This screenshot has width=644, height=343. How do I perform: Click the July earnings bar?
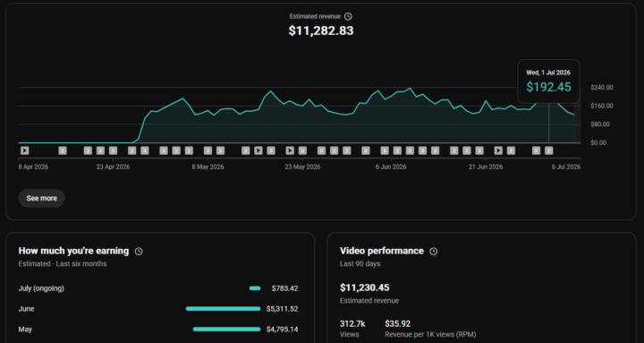[255, 288]
